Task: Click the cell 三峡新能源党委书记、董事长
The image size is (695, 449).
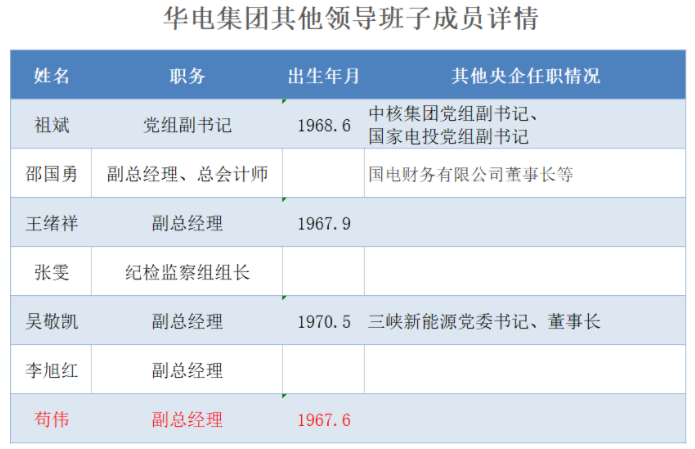Action: click(484, 321)
